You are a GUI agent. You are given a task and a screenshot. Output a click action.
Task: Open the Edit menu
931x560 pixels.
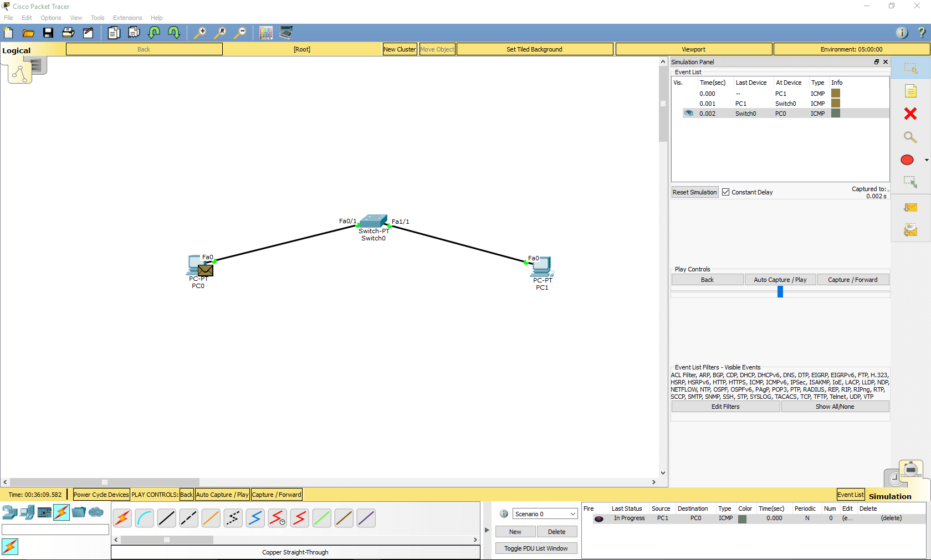[x=27, y=18]
